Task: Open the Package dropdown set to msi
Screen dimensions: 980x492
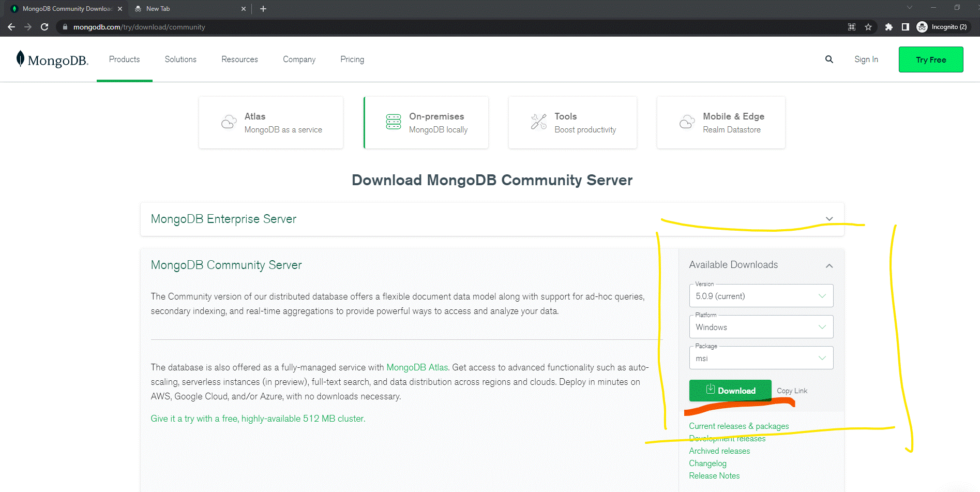Action: tap(761, 358)
